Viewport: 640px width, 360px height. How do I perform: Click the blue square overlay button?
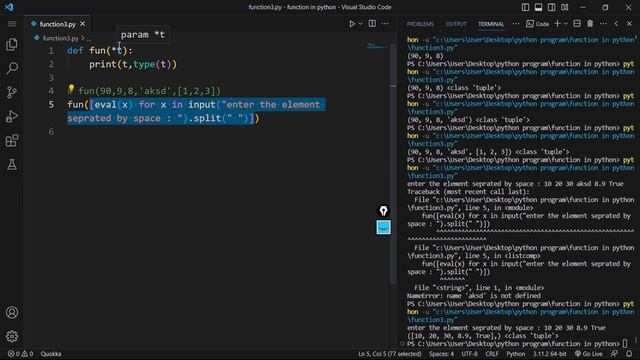(383, 227)
